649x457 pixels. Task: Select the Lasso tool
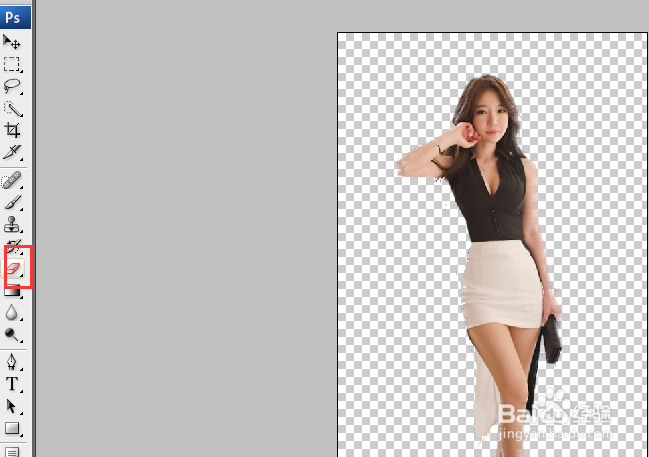pyautogui.click(x=12, y=86)
